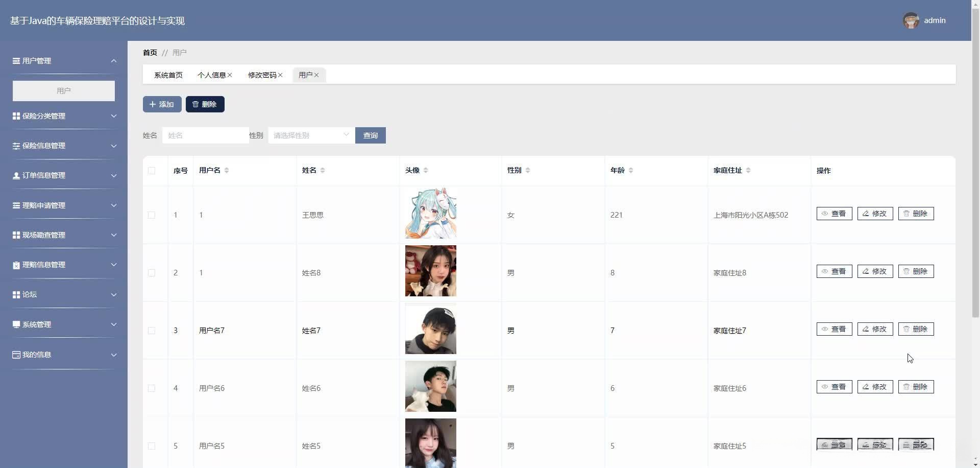Tick the checkbox for row 用户名5
The height and width of the screenshot is (468, 980).
tap(152, 446)
